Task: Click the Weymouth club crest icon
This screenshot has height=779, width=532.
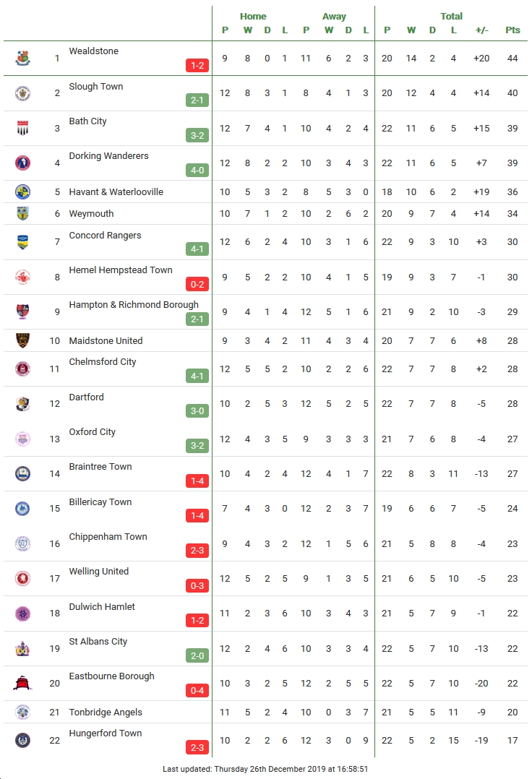Action: tap(22, 214)
